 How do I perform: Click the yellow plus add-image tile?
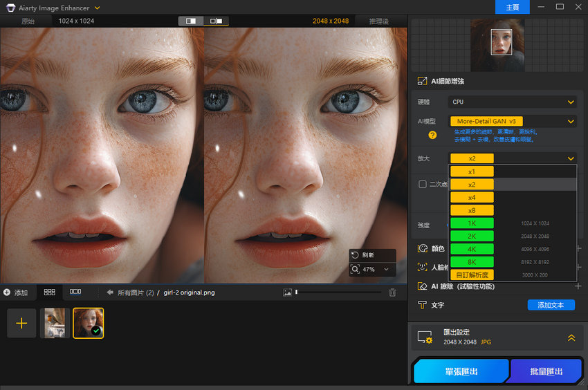[21, 323]
